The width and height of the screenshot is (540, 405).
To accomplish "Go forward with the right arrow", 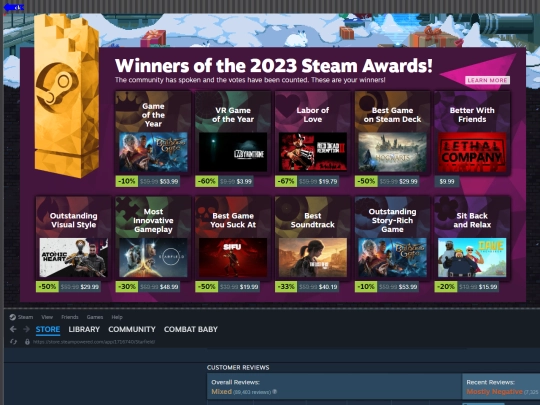I will (27, 329).
